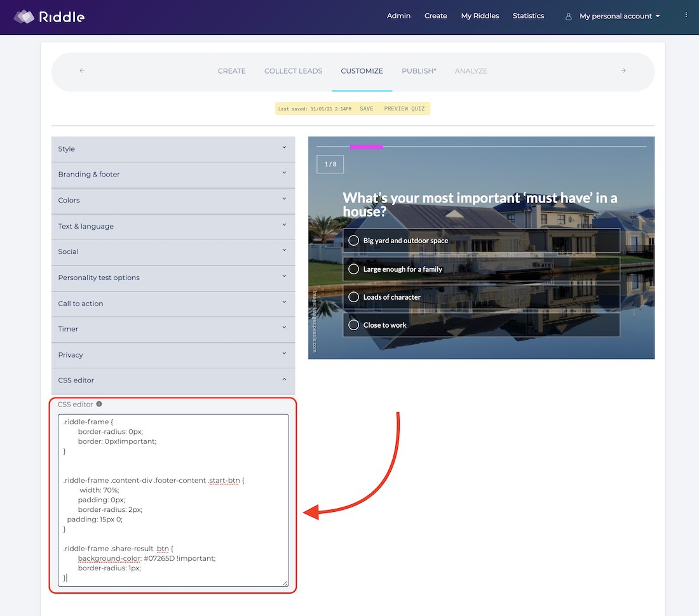Click the Riddle logo
Screen dimensions: 699x616
(49, 17)
